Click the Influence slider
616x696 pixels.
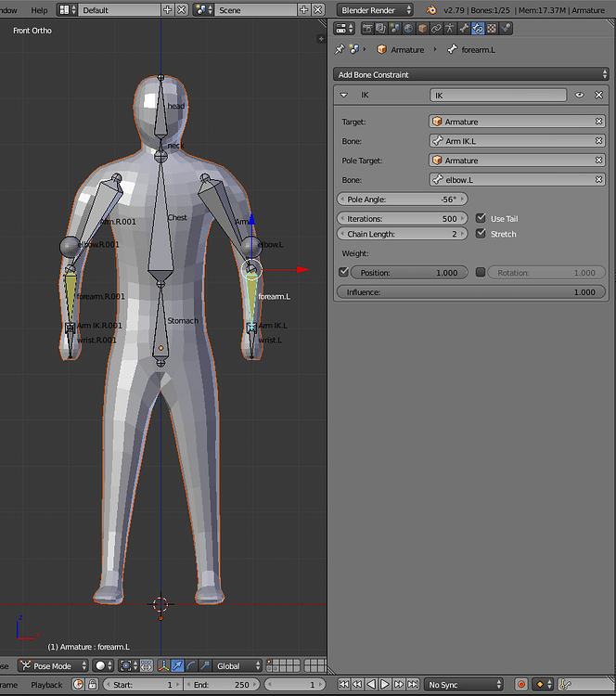click(x=471, y=292)
